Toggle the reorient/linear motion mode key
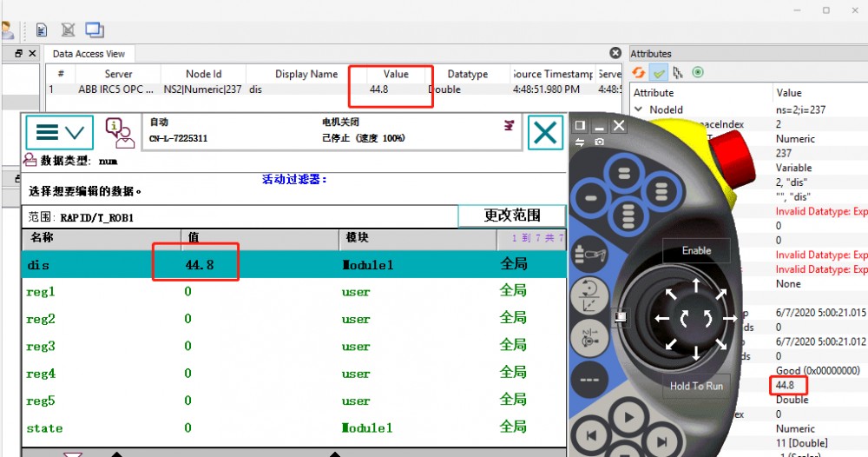Viewport: 868px width, 457px height. pyautogui.click(x=589, y=295)
